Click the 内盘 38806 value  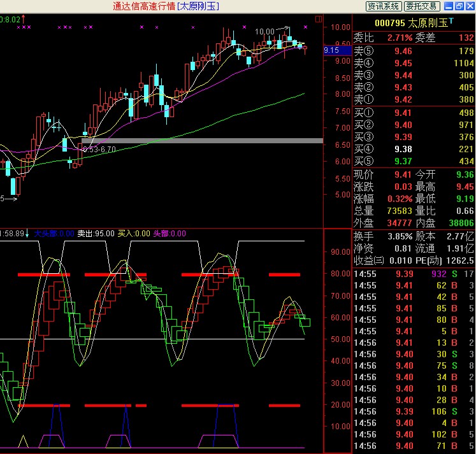click(461, 223)
